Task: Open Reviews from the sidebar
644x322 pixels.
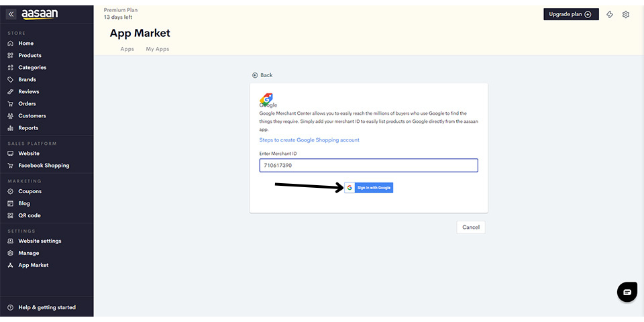Action: point(29,92)
